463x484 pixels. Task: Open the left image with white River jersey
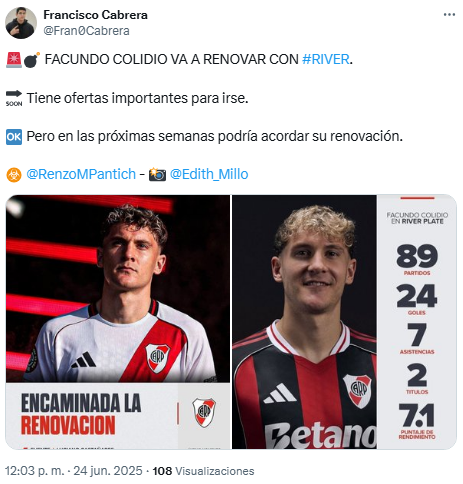[x=118, y=322]
